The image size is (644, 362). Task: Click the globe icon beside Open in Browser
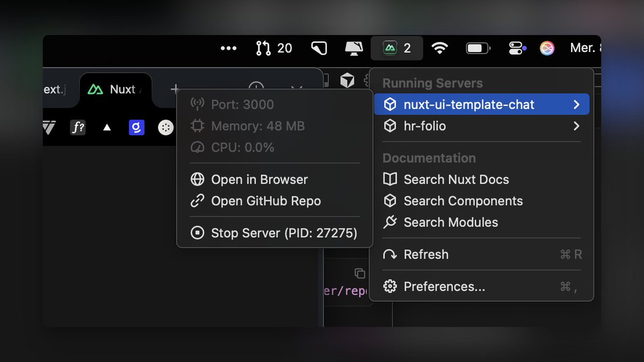coord(197,179)
